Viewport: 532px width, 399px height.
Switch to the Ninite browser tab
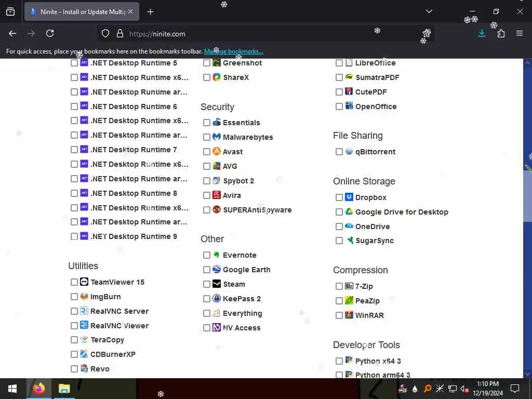pos(82,11)
